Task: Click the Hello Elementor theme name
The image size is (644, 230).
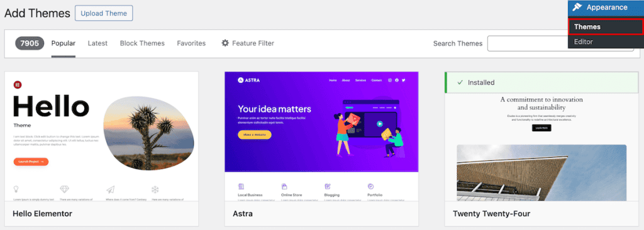Action: [x=42, y=214]
